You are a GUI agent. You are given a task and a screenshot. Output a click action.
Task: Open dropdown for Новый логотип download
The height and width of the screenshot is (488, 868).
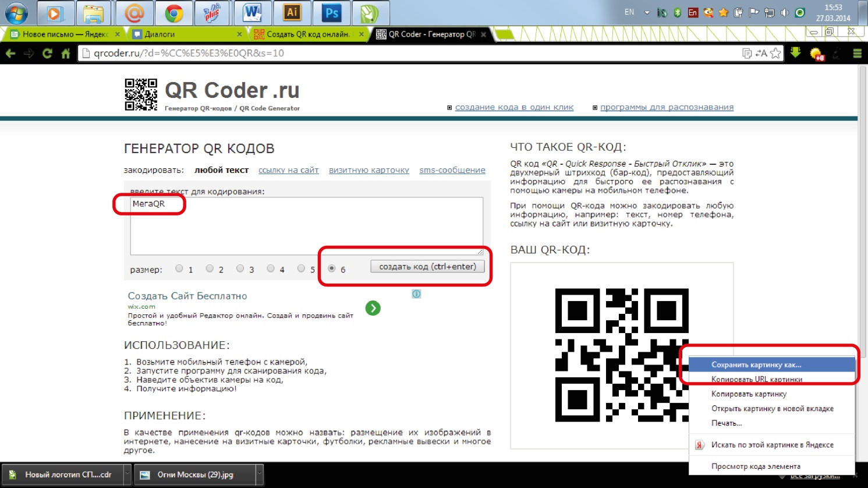click(x=127, y=475)
